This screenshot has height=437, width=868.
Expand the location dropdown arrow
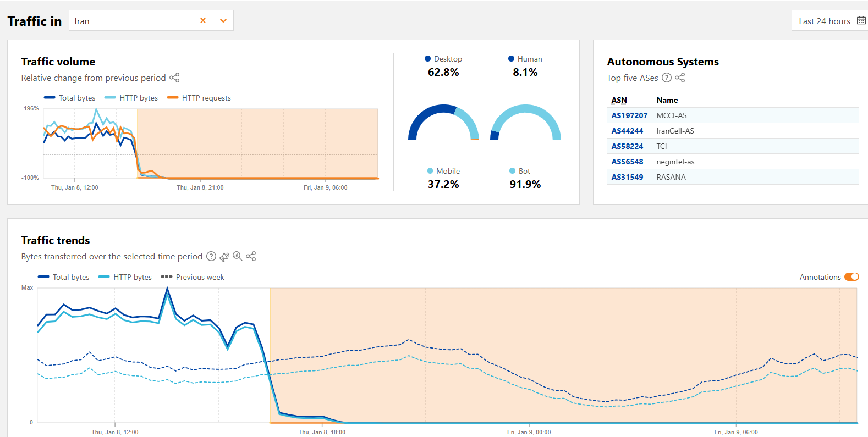(x=223, y=20)
